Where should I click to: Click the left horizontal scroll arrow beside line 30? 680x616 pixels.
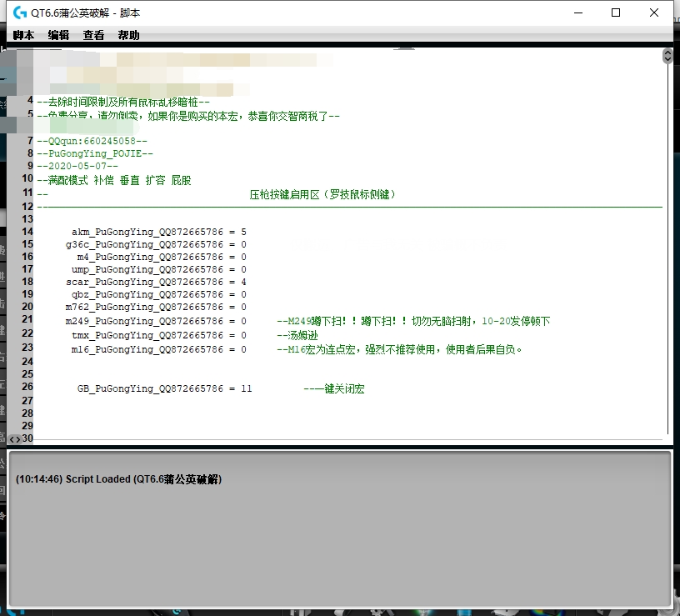[12, 439]
